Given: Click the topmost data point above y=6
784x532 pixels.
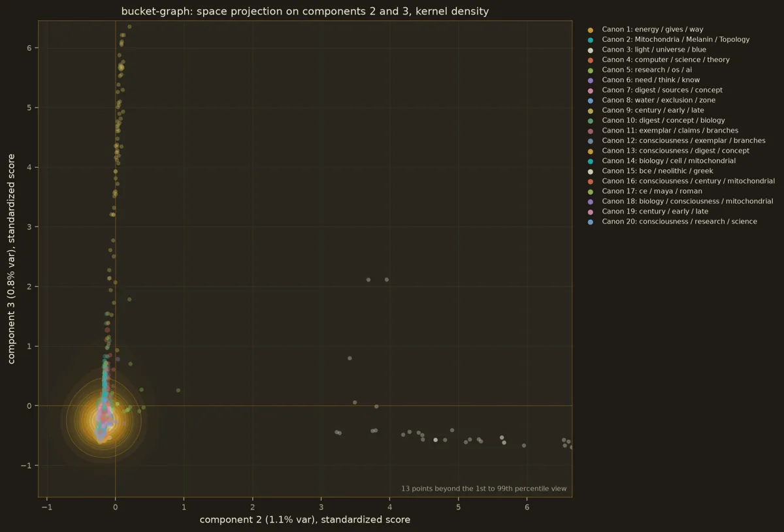Looking at the screenshot, I should coord(129,27).
